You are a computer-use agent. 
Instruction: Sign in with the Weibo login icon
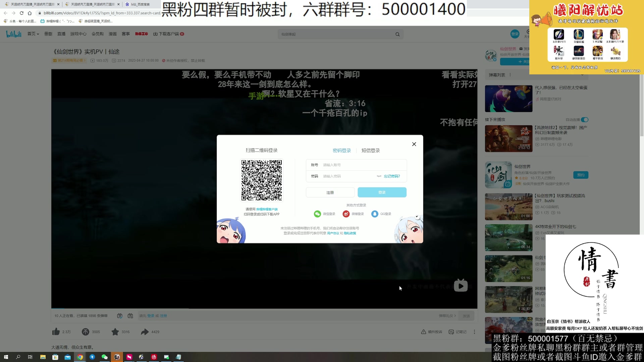tap(346, 214)
